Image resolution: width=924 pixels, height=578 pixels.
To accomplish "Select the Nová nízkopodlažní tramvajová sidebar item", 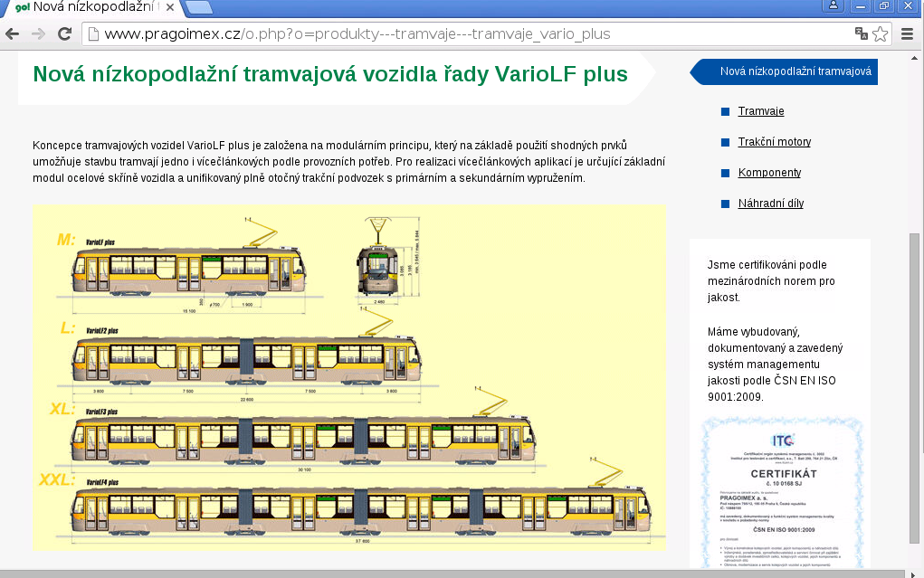I will 784,71.
